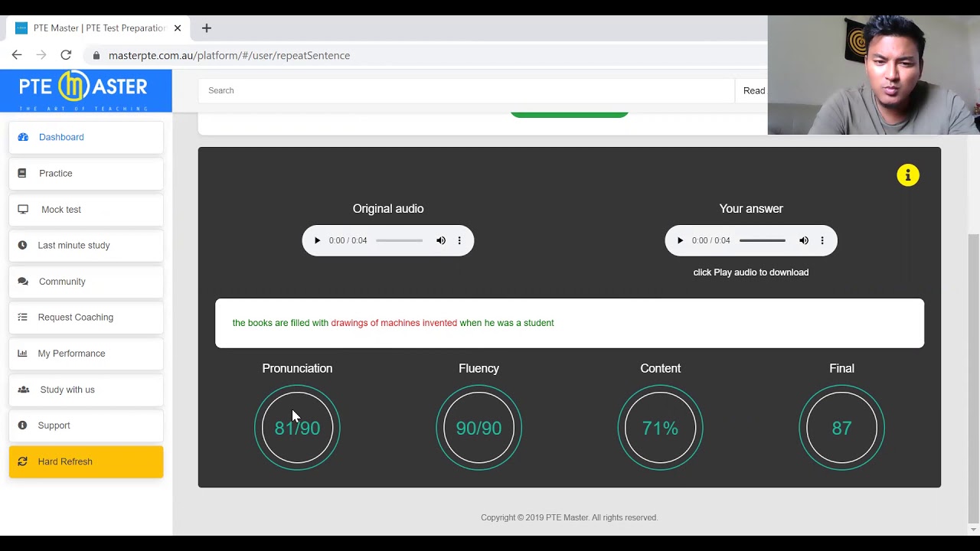Click the Request Coaching list icon
Image resolution: width=980 pixels, height=551 pixels.
point(22,317)
